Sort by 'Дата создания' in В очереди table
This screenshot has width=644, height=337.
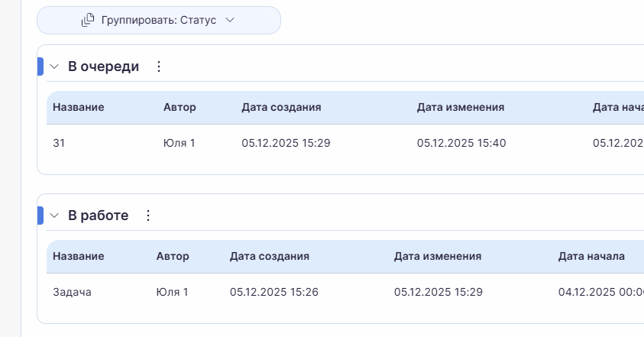(x=281, y=107)
